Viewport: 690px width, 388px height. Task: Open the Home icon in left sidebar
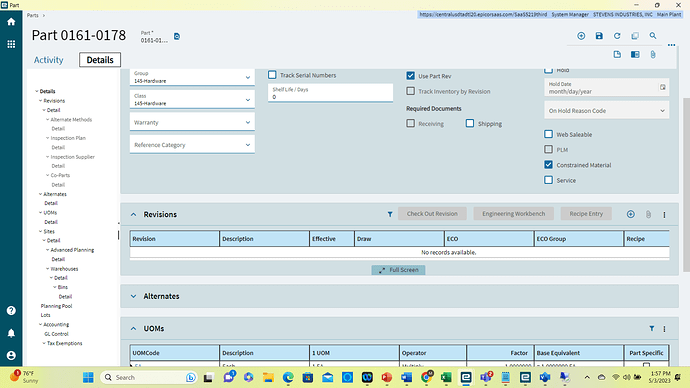coord(11,22)
